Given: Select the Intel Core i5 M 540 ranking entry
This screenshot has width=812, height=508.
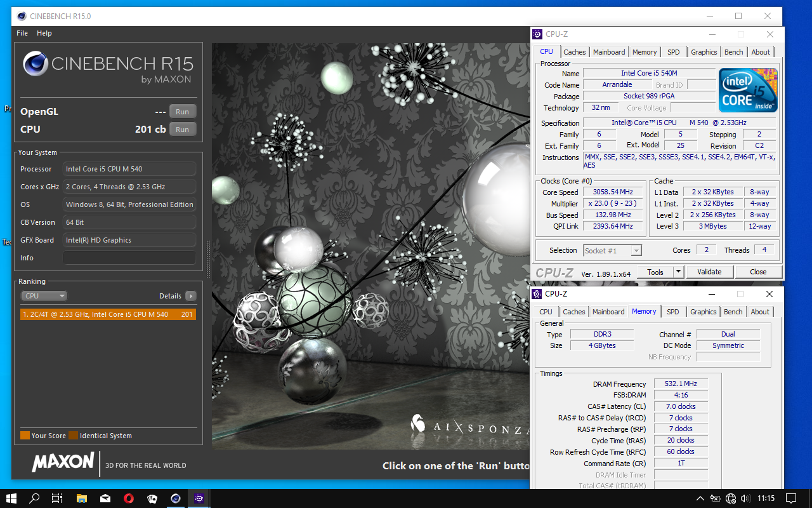Looking at the screenshot, I should pyautogui.click(x=108, y=314).
